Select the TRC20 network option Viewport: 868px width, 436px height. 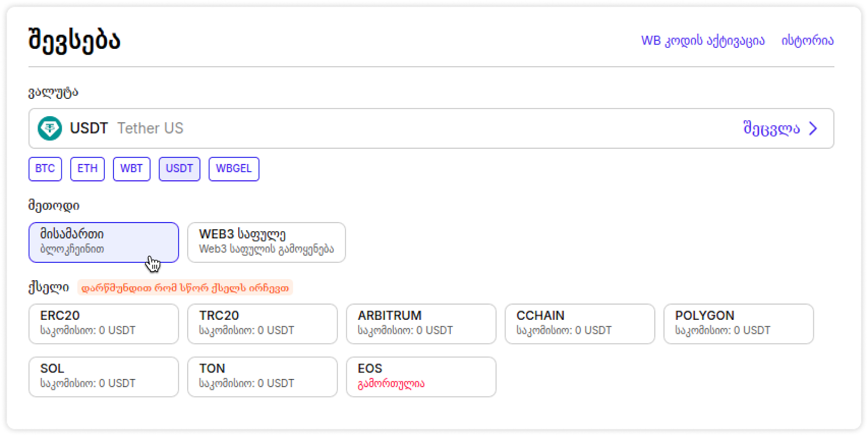click(x=263, y=324)
